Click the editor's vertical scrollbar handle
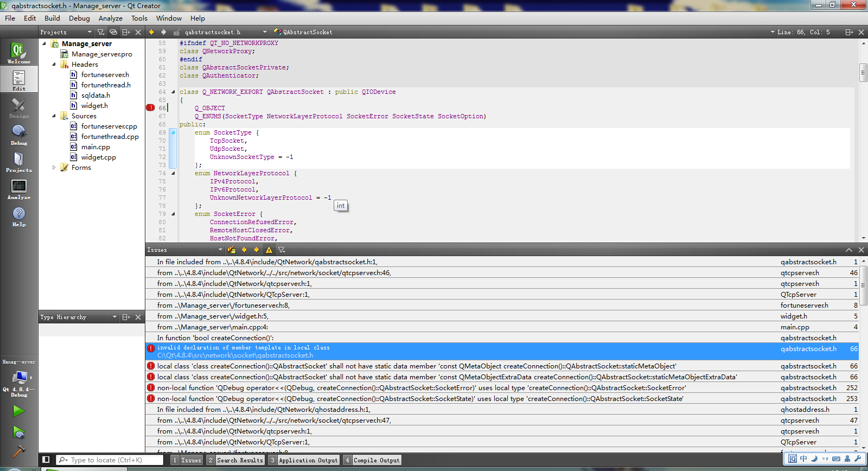The height and width of the screenshot is (471, 868). [863, 72]
